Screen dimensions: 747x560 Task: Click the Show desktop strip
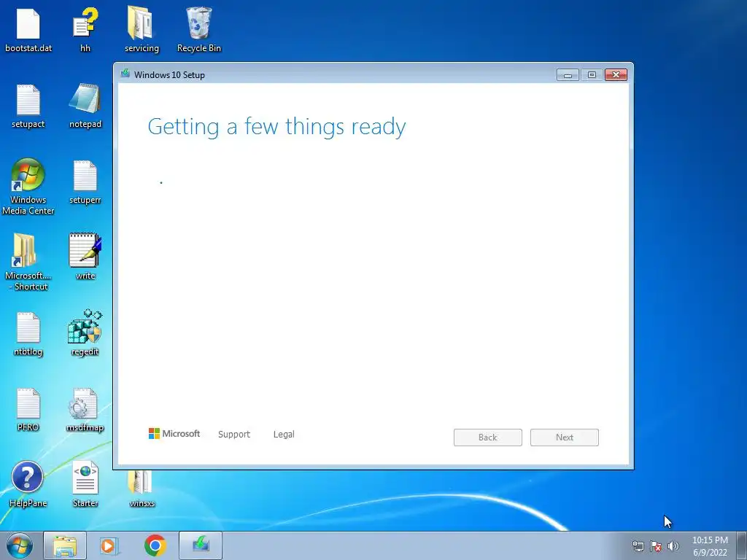pyautogui.click(x=742, y=545)
